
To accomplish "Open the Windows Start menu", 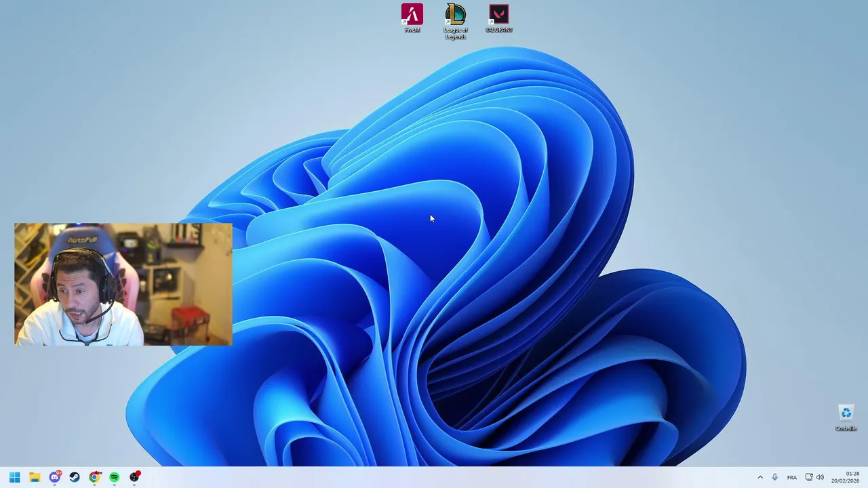I will [15, 477].
